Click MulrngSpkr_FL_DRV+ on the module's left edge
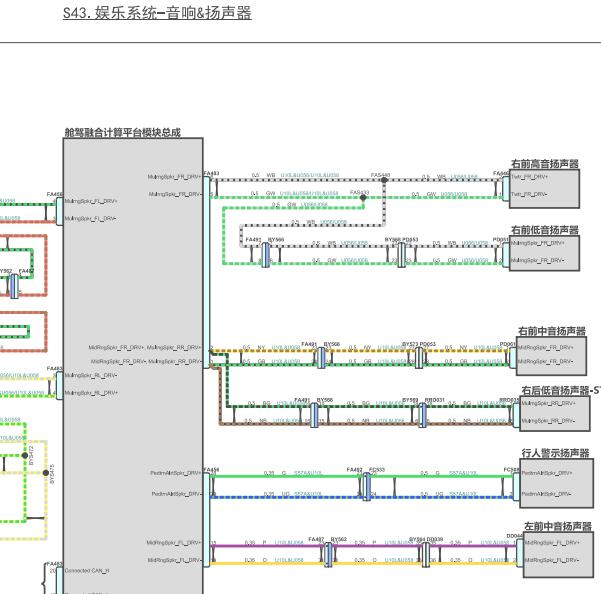The width and height of the screenshot is (601, 594). click(x=91, y=201)
